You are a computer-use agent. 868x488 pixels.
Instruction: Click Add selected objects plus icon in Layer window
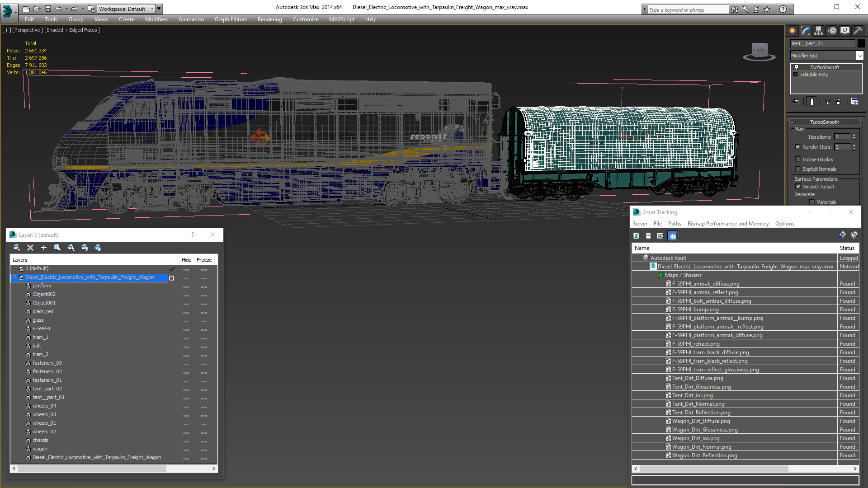point(44,248)
